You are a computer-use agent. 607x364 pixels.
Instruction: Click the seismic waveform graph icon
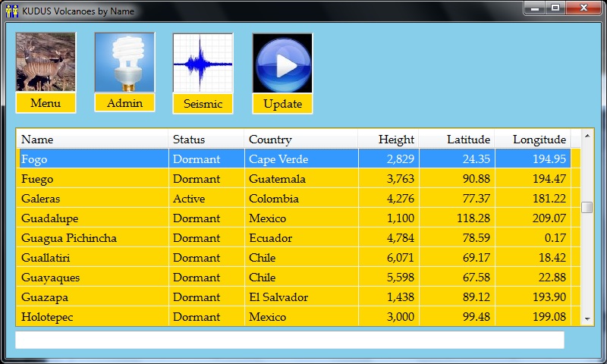[203, 62]
